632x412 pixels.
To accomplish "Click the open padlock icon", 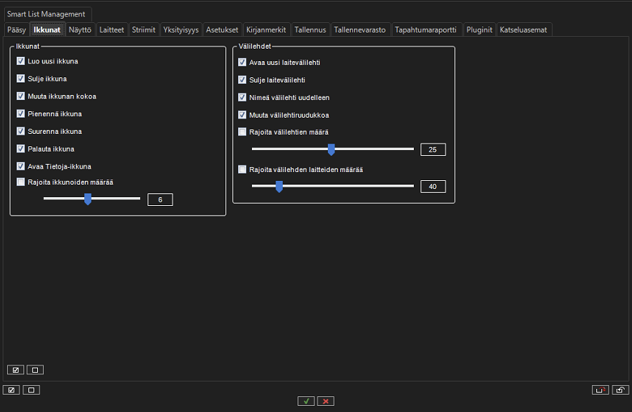I will pyautogui.click(x=620, y=390).
